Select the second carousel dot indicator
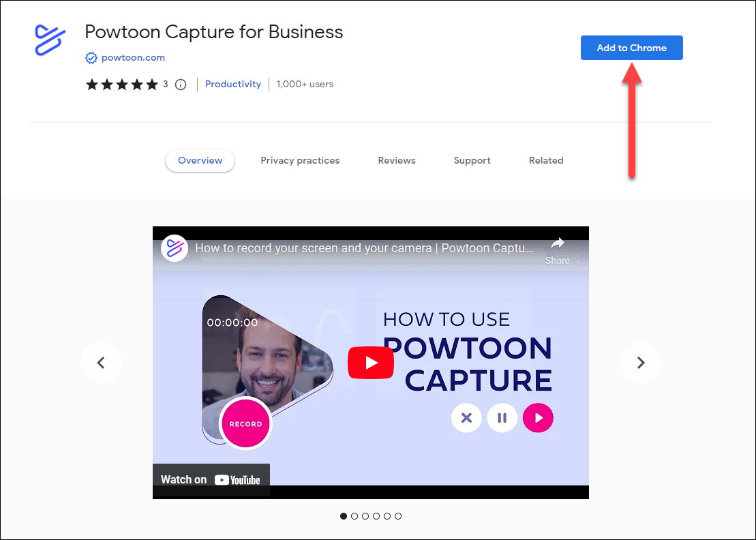The height and width of the screenshot is (540, 756). click(354, 516)
